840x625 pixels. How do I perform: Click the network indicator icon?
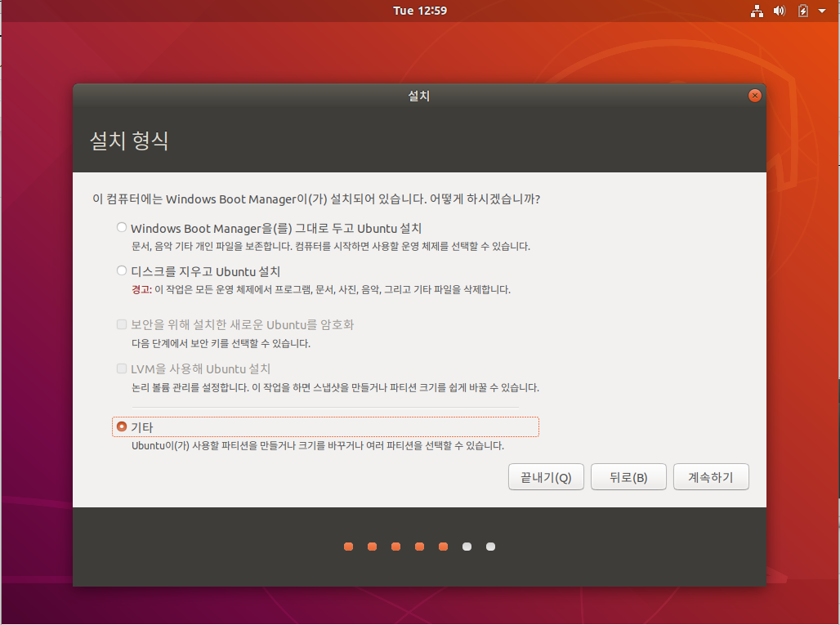click(757, 11)
